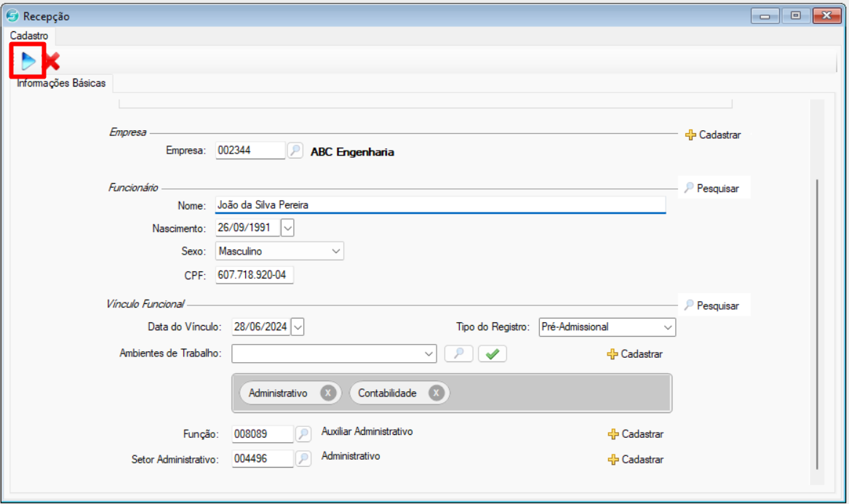Confirm work environment with green checkmark

pyautogui.click(x=492, y=353)
